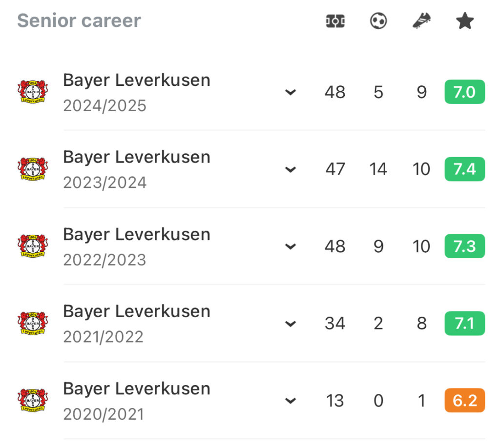The image size is (500, 448).
Task: Expand the 2024/2025 season row chevron
Action: (x=291, y=92)
